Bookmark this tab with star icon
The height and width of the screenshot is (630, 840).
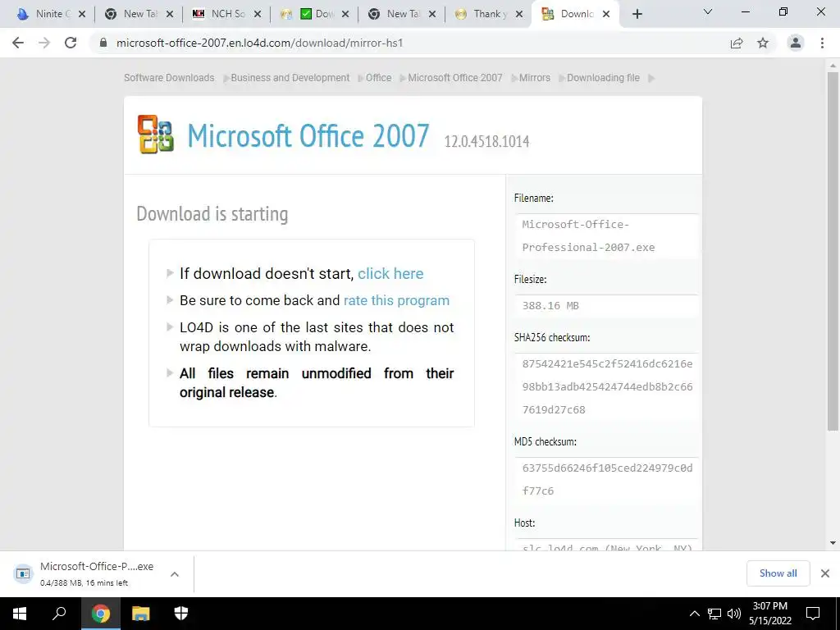(763, 43)
